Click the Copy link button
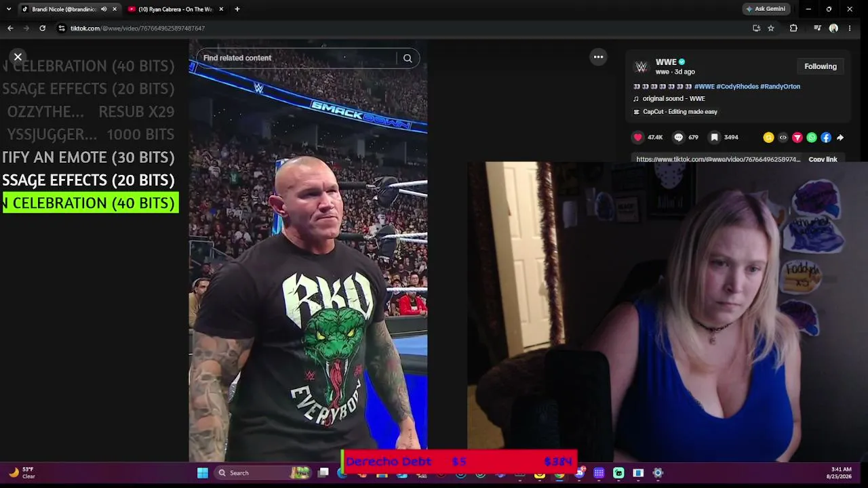 click(823, 159)
